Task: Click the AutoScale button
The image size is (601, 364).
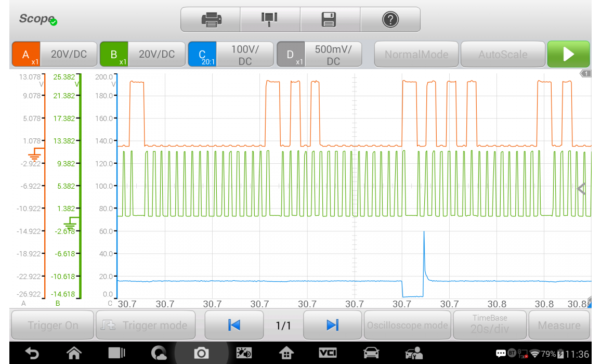Action: [503, 55]
